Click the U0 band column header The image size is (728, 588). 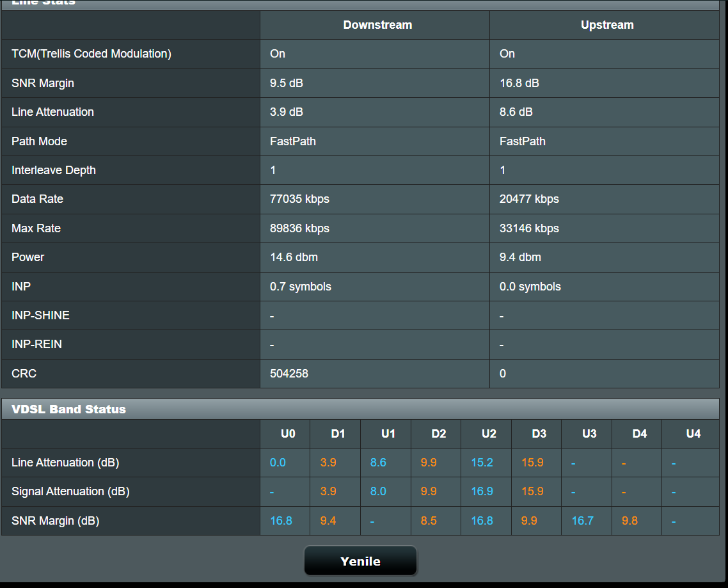coord(288,433)
